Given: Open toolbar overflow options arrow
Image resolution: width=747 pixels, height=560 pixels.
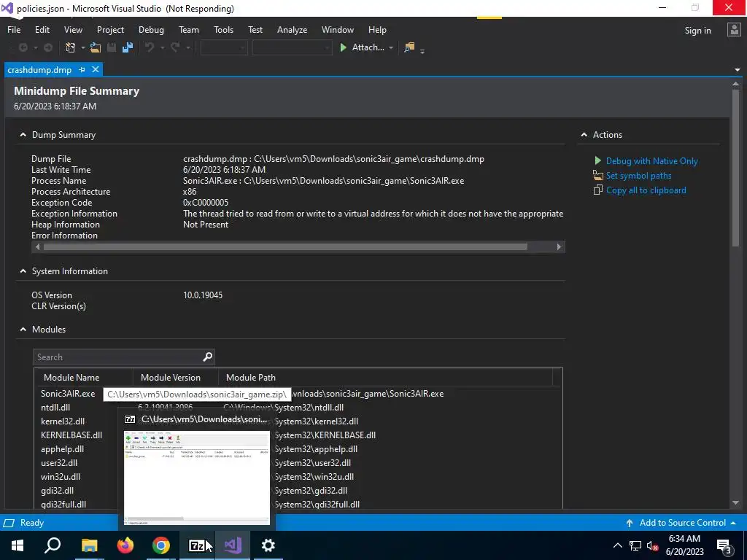Looking at the screenshot, I should coord(422,50).
